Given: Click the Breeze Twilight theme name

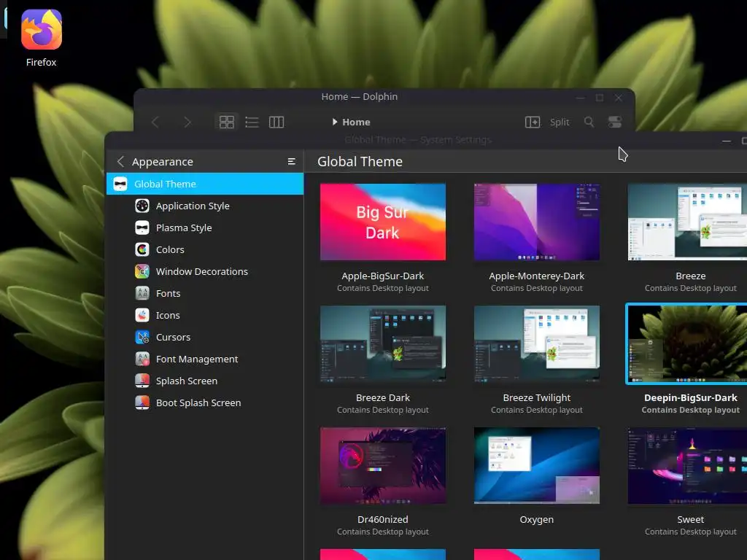Looking at the screenshot, I should tap(536, 397).
